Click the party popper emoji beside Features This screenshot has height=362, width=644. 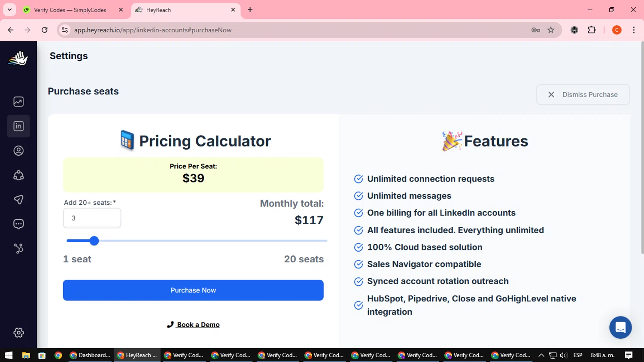[x=452, y=141]
